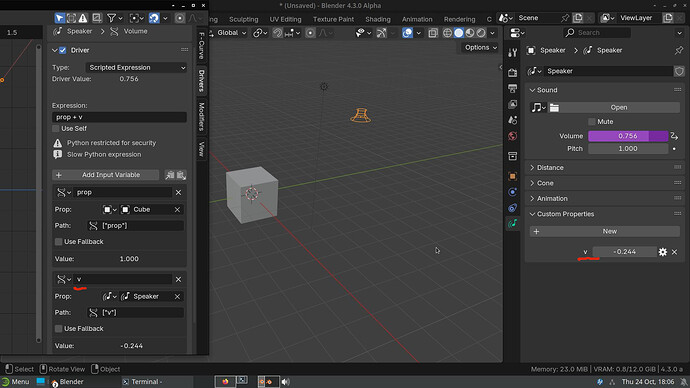Open sound file browser folder icon
Screen dimensions: 690x388
(554, 108)
